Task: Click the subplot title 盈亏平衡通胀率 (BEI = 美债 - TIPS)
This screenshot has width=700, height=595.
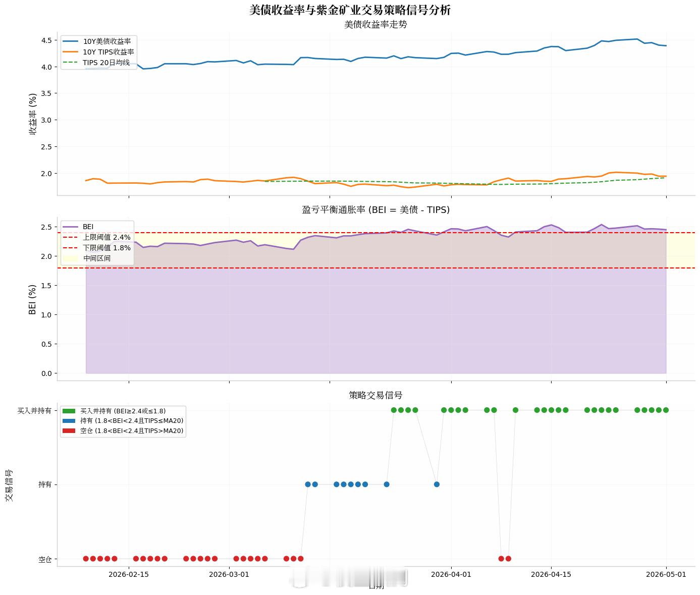Action: [x=375, y=210]
